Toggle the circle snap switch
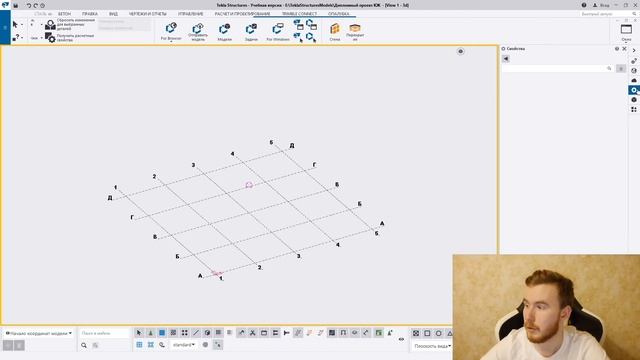Image resolution: width=640 pixels, height=360 pixels. tap(438, 333)
